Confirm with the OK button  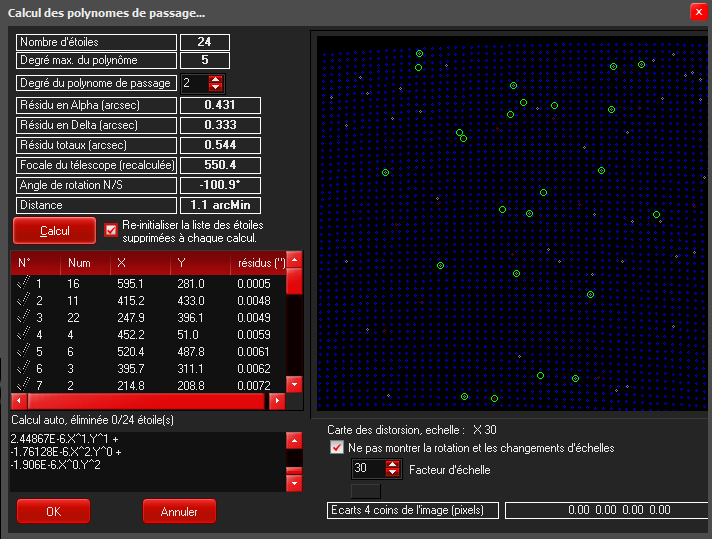pyautogui.click(x=53, y=511)
